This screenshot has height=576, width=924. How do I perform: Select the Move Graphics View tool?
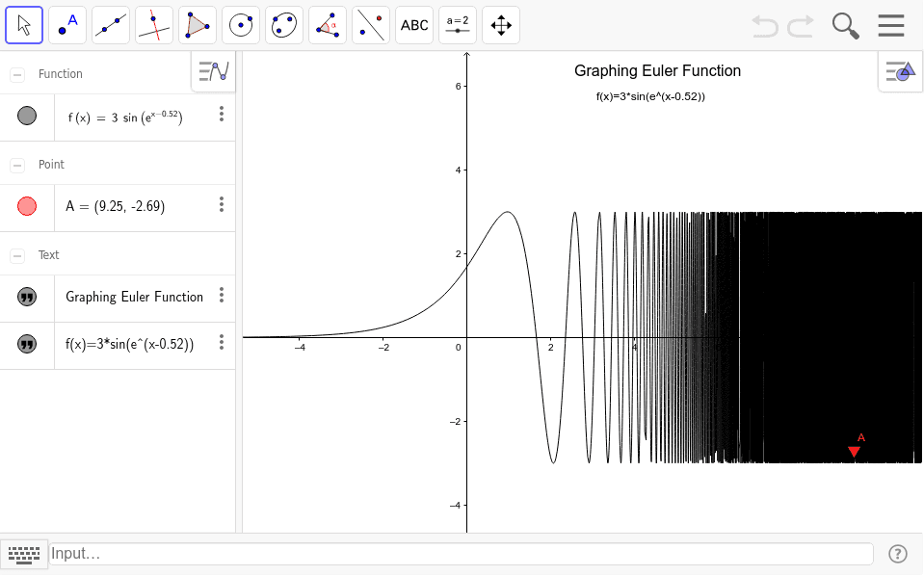point(501,25)
